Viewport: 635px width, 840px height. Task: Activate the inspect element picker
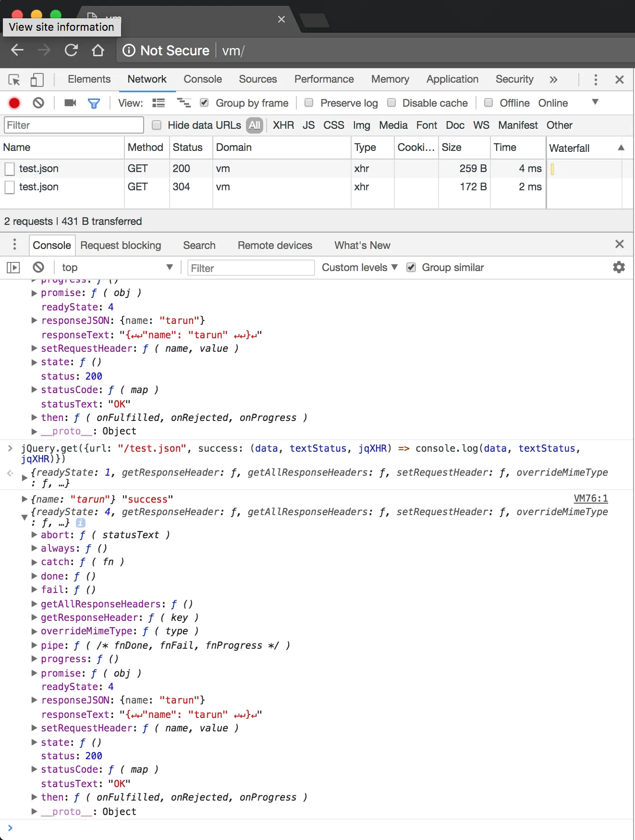point(14,80)
